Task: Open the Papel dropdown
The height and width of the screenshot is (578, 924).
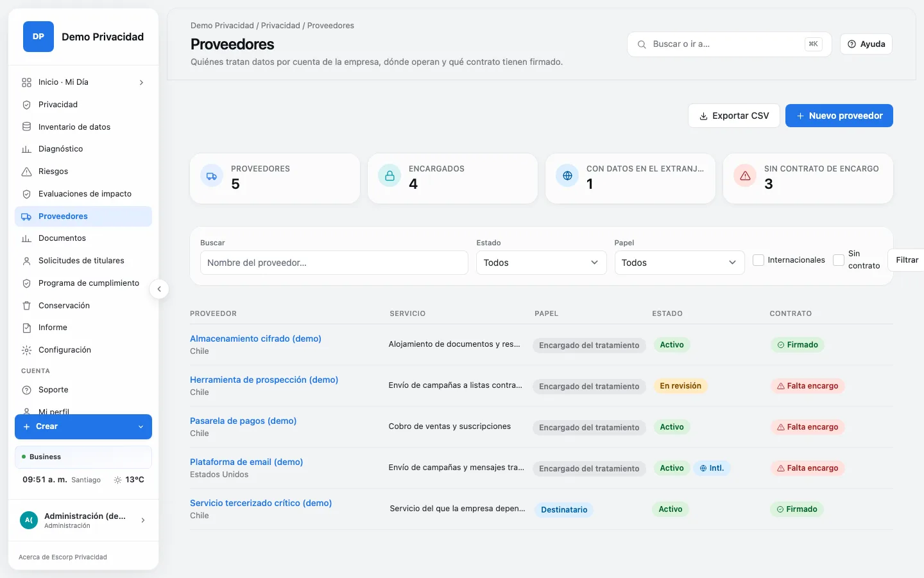Action: pyautogui.click(x=680, y=263)
